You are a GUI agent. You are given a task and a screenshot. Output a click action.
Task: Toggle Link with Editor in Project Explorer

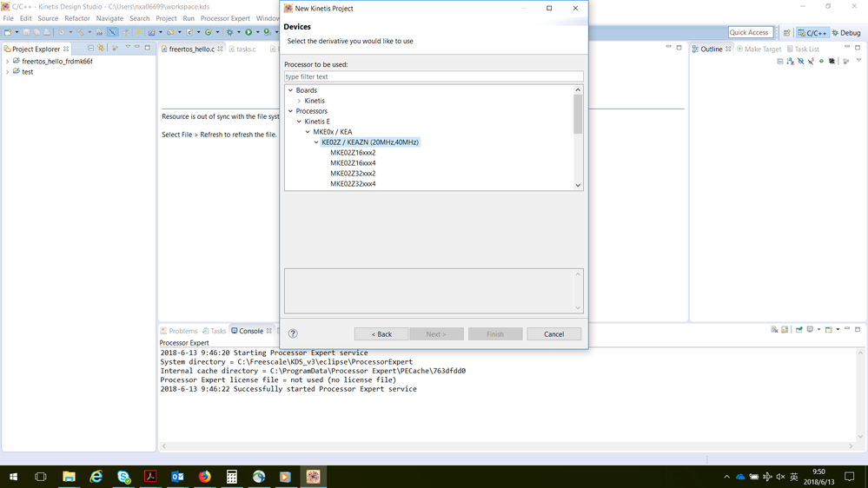click(x=101, y=48)
